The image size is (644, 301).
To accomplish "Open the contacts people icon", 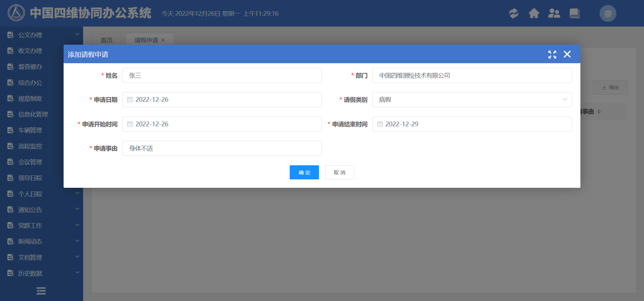I will click(554, 13).
